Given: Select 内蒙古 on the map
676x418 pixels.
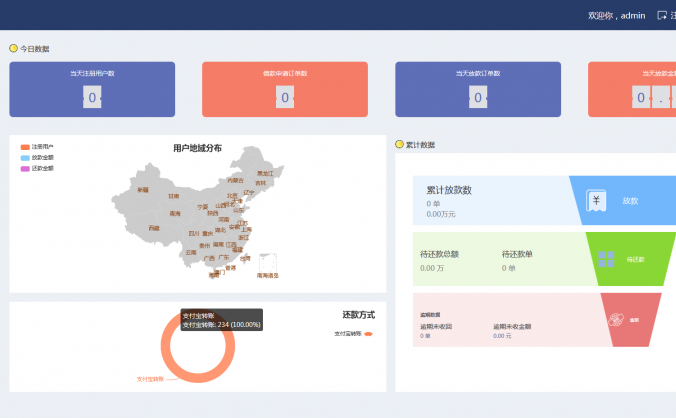Looking at the screenshot, I should tap(235, 180).
